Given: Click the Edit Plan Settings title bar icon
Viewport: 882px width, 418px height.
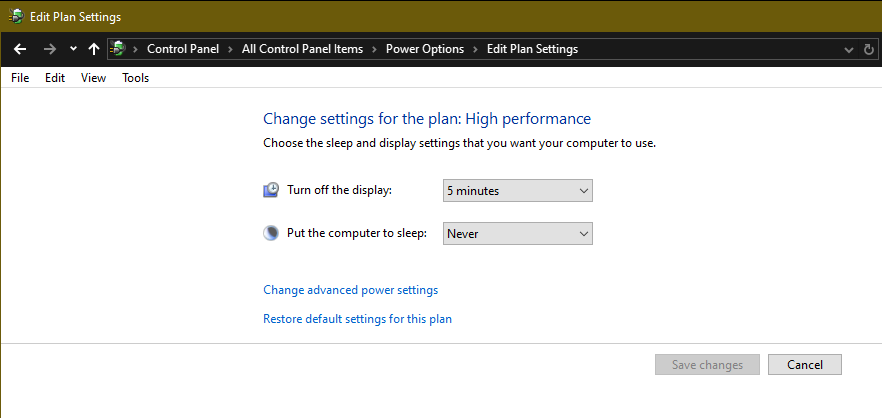Looking at the screenshot, I should click(x=16, y=16).
